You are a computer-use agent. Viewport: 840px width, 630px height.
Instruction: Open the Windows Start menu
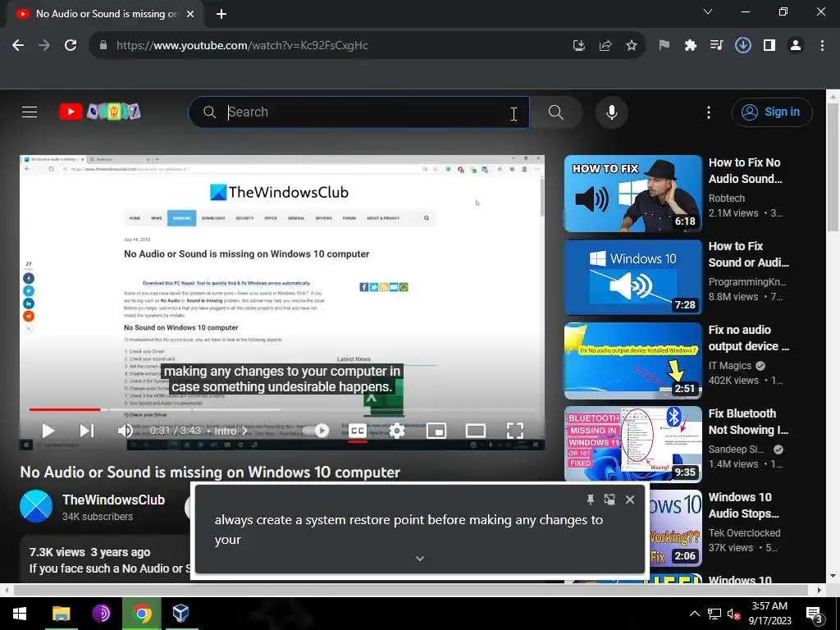pos(20,614)
